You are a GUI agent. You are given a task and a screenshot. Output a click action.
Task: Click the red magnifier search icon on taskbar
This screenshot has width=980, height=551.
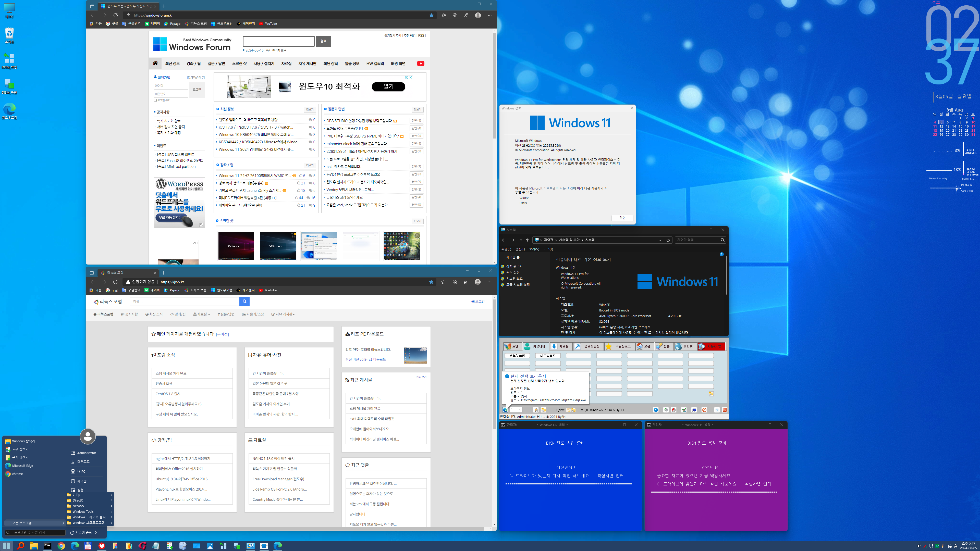point(20,546)
